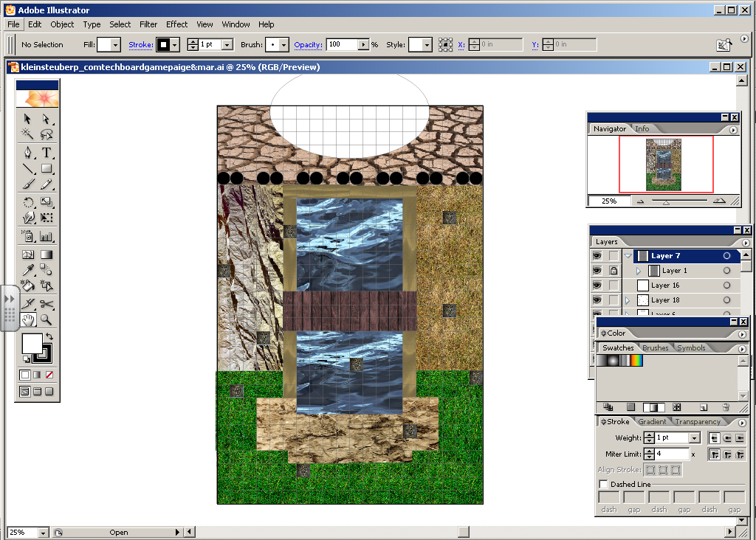Image resolution: width=756 pixels, height=540 pixels.
Task: Choose the Column Graph tool
Action: point(47,236)
